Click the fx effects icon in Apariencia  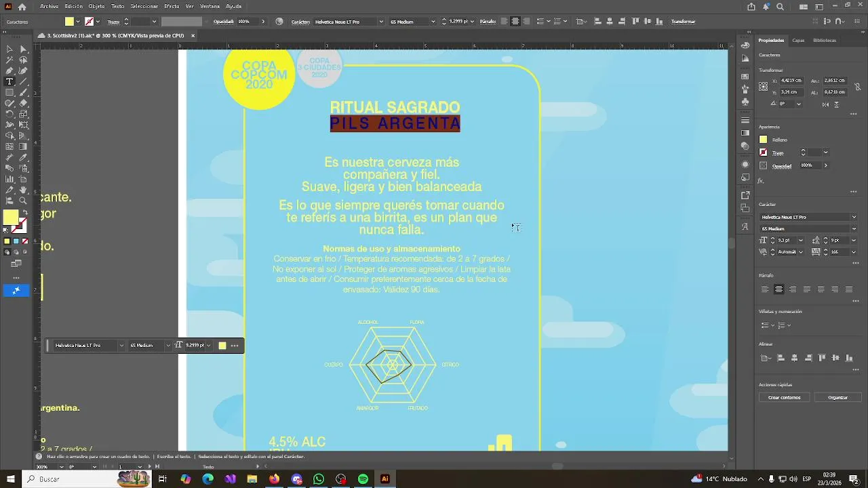pyautogui.click(x=761, y=181)
